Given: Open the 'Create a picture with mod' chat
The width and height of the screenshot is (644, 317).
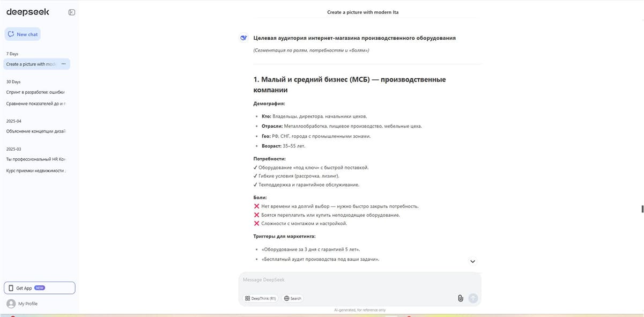Looking at the screenshot, I should click(x=31, y=64).
